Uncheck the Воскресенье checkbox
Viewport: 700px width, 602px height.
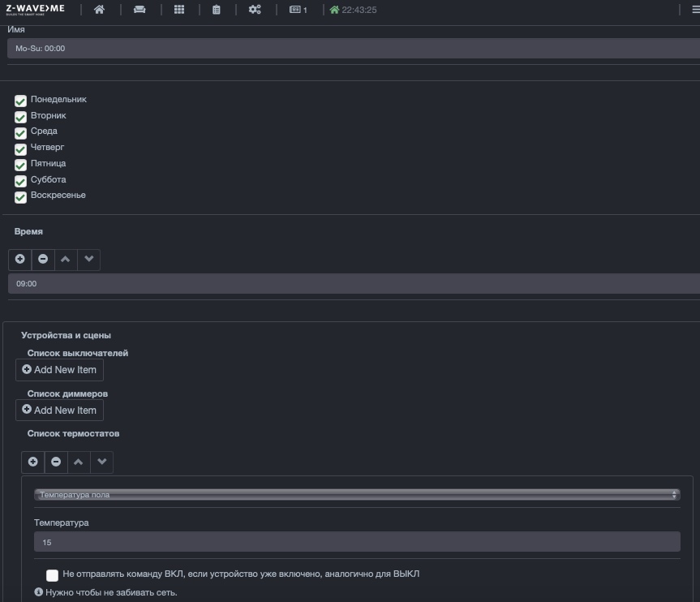coord(20,197)
